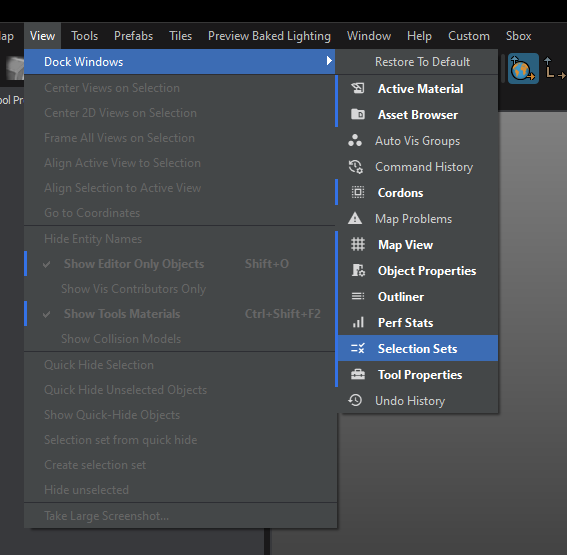Toggle Object Properties dock window
The height and width of the screenshot is (555, 567).
point(417,271)
